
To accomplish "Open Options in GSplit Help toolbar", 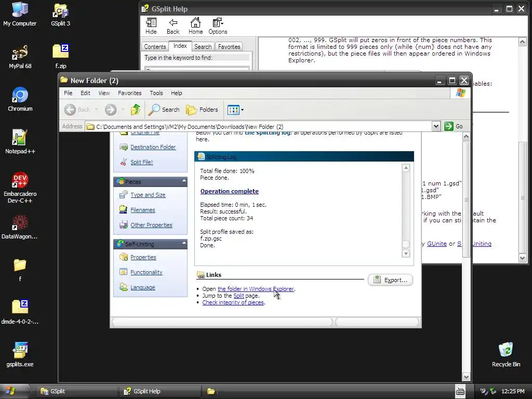I will pyautogui.click(x=218, y=26).
